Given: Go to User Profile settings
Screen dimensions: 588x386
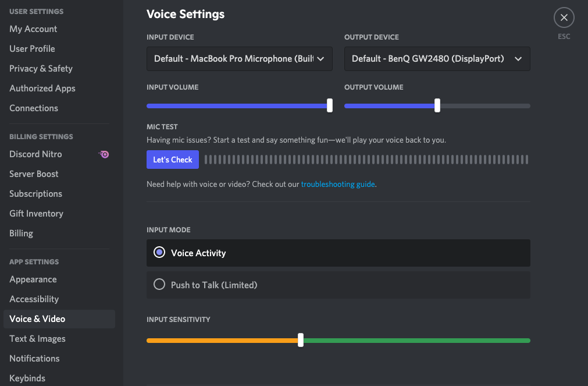Looking at the screenshot, I should coord(32,49).
